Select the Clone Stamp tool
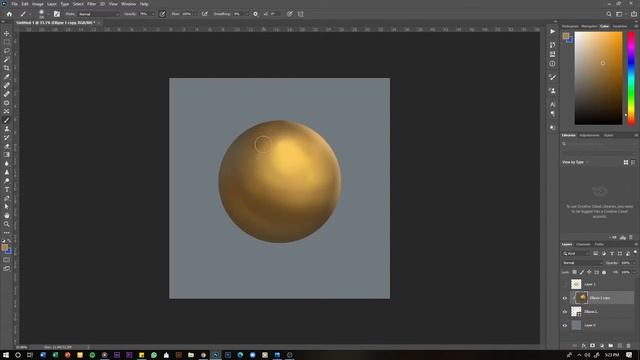The image size is (640, 360). pyautogui.click(x=7, y=129)
